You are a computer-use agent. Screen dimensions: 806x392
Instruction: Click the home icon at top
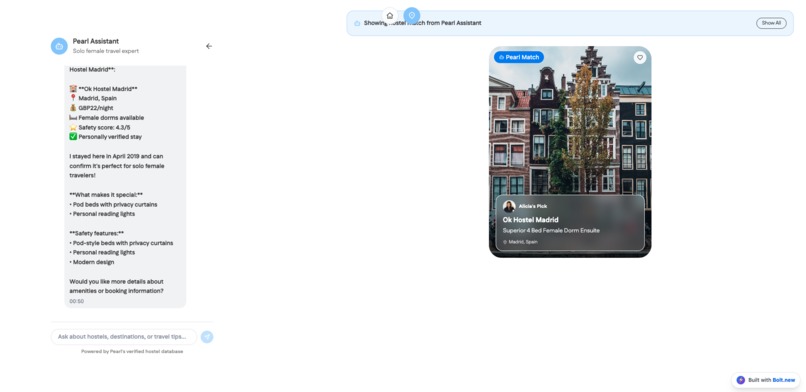click(x=390, y=15)
